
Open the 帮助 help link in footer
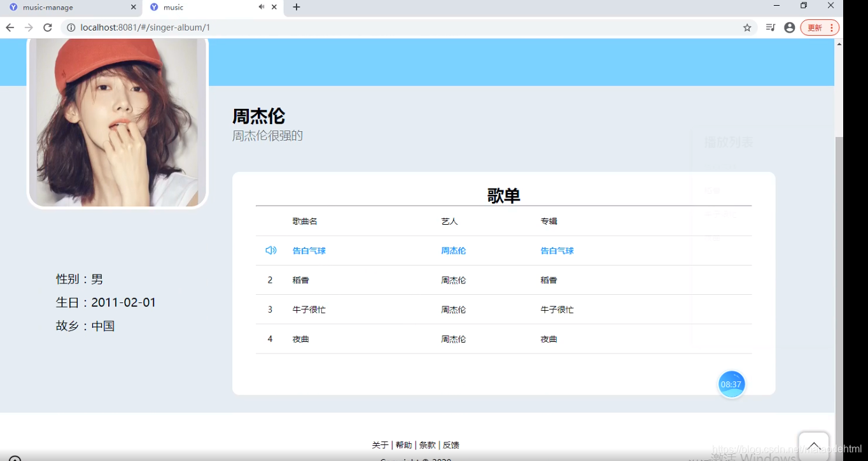404,444
